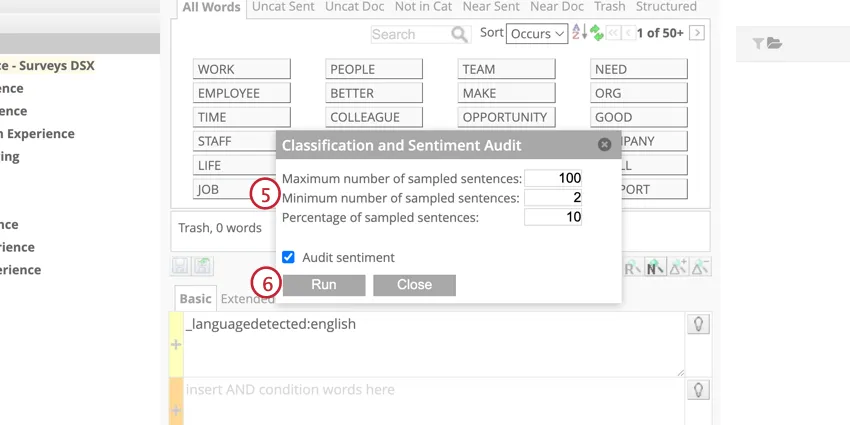Switch to the Uncat Sent tab

pos(285,7)
